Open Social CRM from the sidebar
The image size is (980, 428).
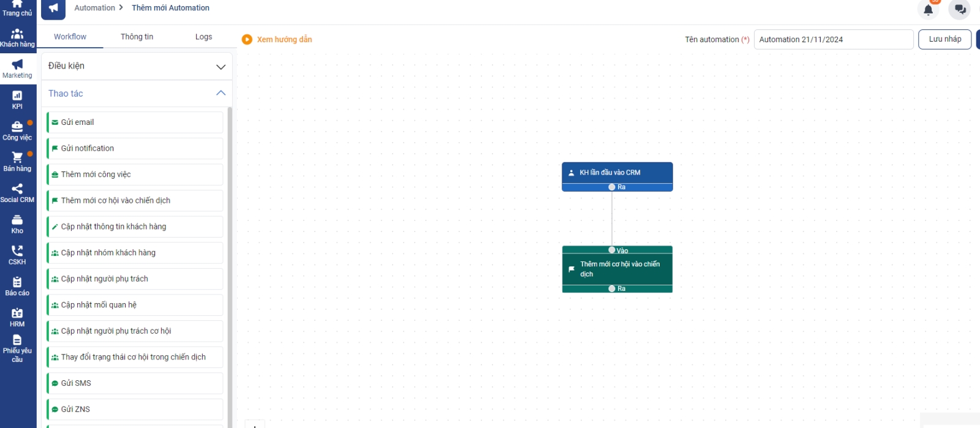click(x=17, y=193)
